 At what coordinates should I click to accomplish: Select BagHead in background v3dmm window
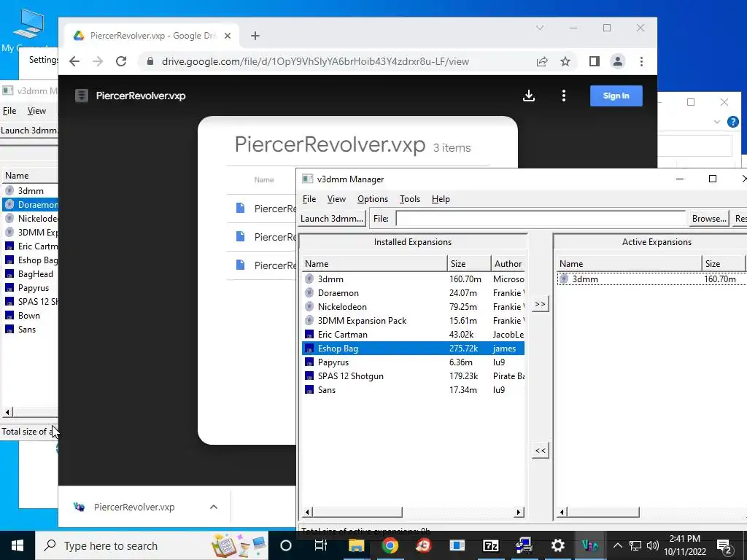pyautogui.click(x=31, y=274)
